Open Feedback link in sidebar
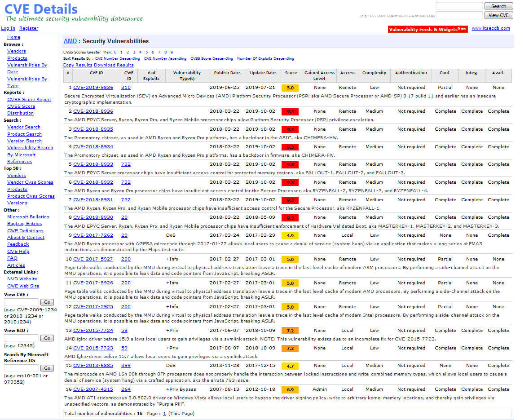 (18, 244)
